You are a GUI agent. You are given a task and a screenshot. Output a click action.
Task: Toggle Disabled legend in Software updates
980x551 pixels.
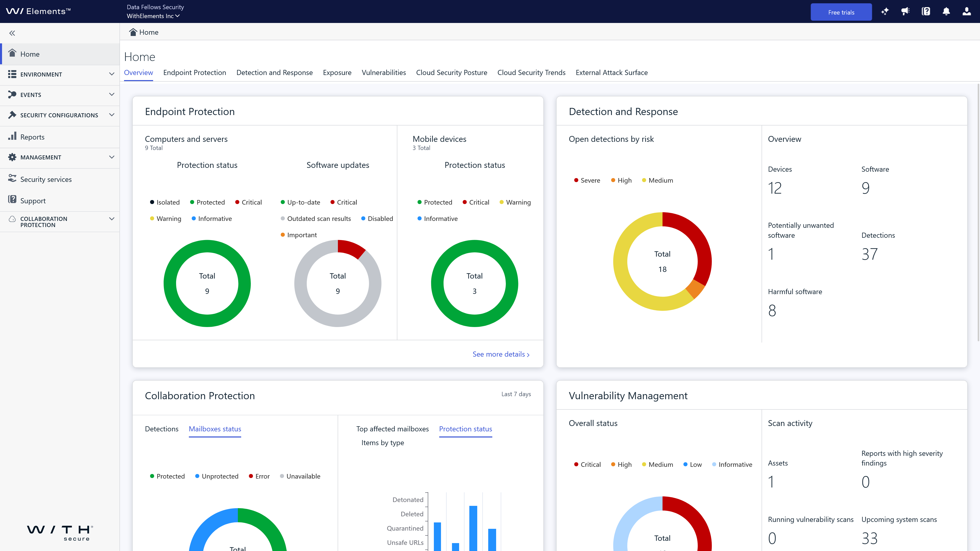click(377, 219)
